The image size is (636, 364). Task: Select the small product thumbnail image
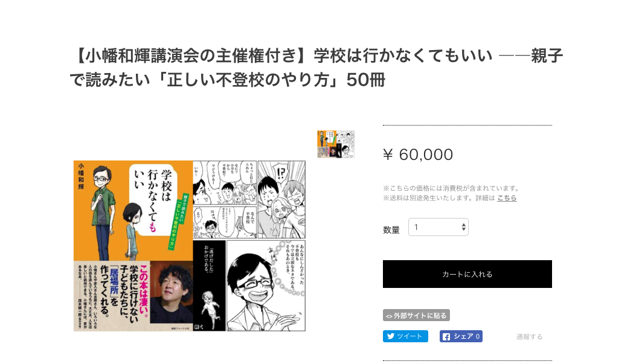(x=336, y=144)
